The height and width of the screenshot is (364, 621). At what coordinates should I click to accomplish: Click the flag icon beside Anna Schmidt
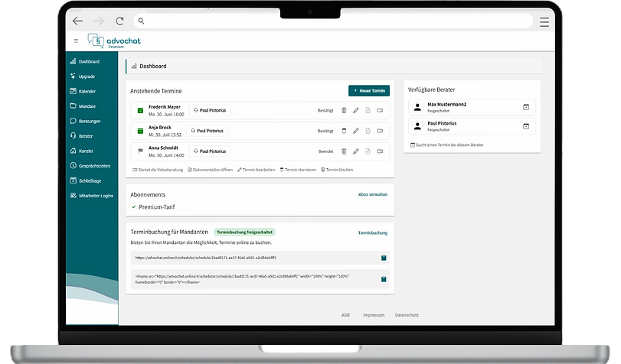[x=140, y=151]
